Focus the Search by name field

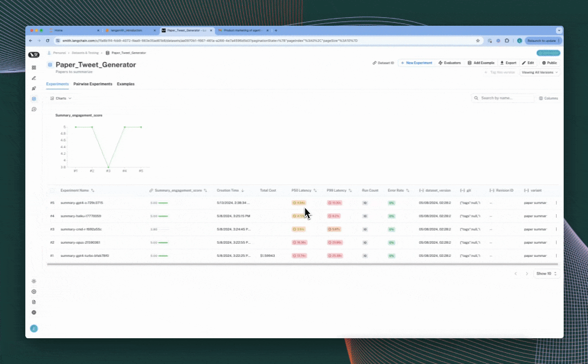point(502,98)
